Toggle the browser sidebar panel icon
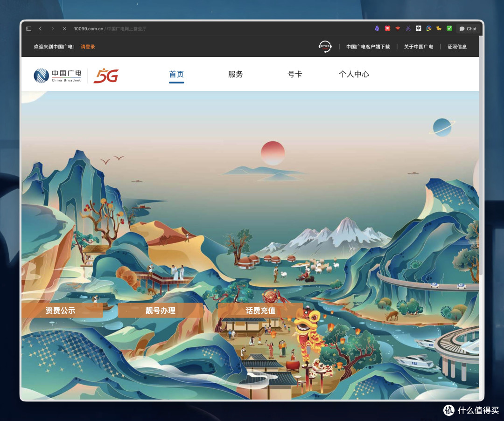The height and width of the screenshot is (421, 504). point(28,28)
